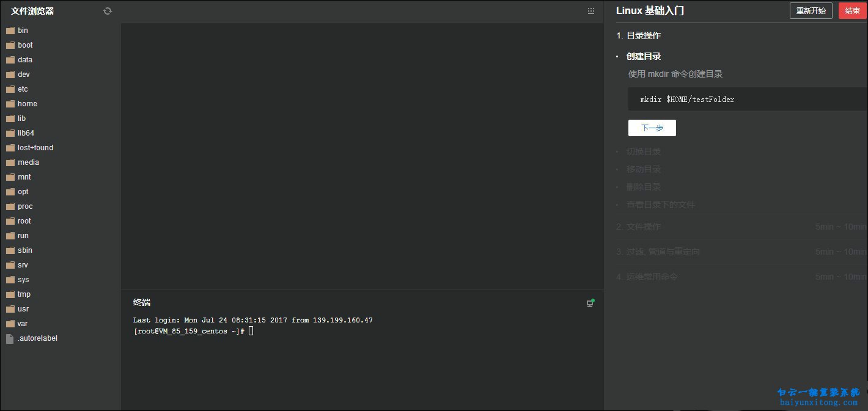Select the .autorelabel file icon

10,338
